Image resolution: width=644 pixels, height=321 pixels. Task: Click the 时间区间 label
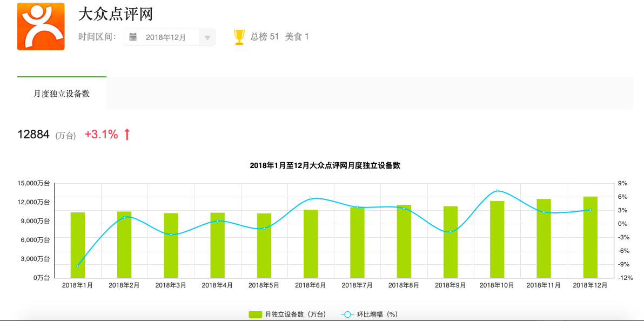coord(97,37)
